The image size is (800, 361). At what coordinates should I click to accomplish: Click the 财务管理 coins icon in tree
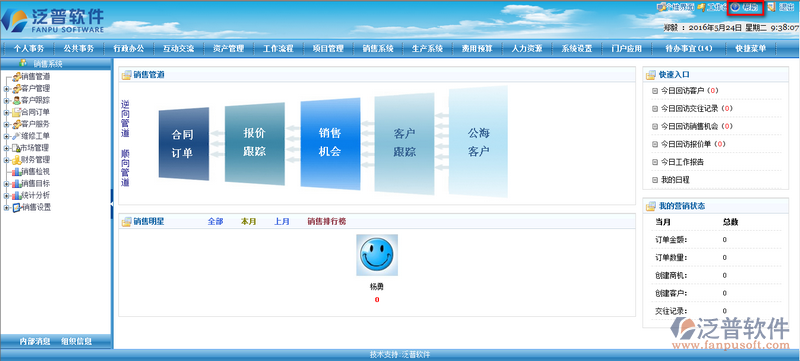tap(16, 160)
